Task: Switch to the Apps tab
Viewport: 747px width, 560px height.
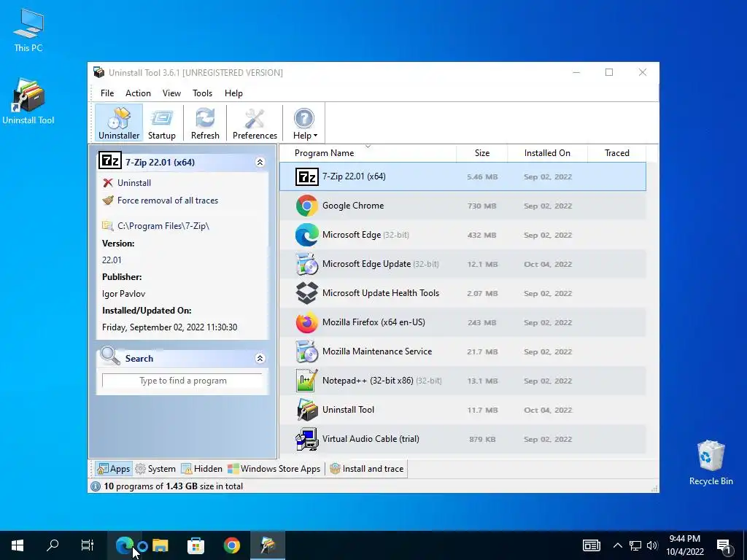Action: pos(113,469)
